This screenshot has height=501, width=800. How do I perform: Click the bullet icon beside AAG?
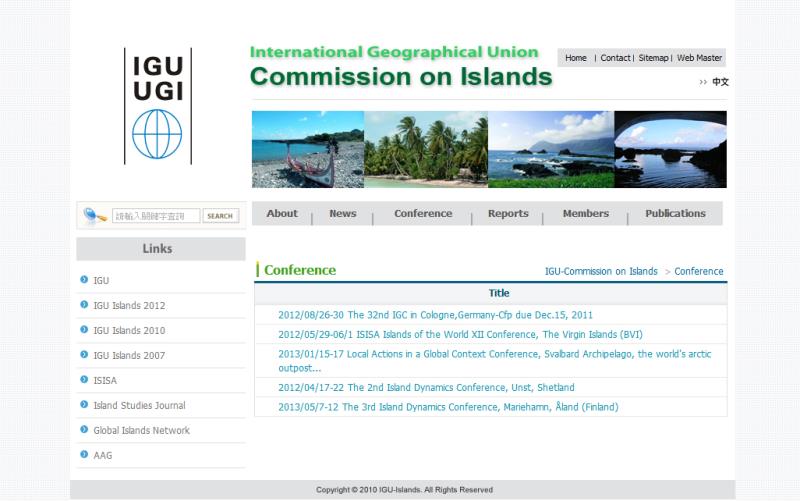pos(84,455)
